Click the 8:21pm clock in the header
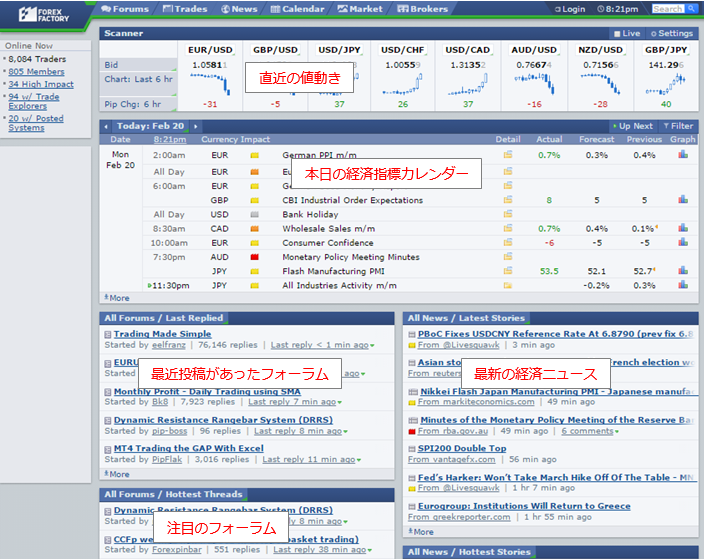The image size is (704, 559). [618, 9]
